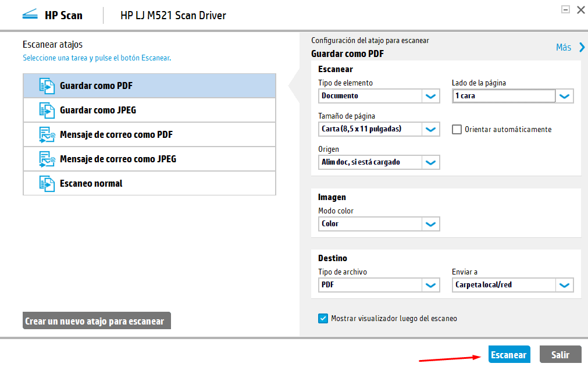
Task: Click Crear un nuevo atajo para escanear
Action: pyautogui.click(x=97, y=321)
